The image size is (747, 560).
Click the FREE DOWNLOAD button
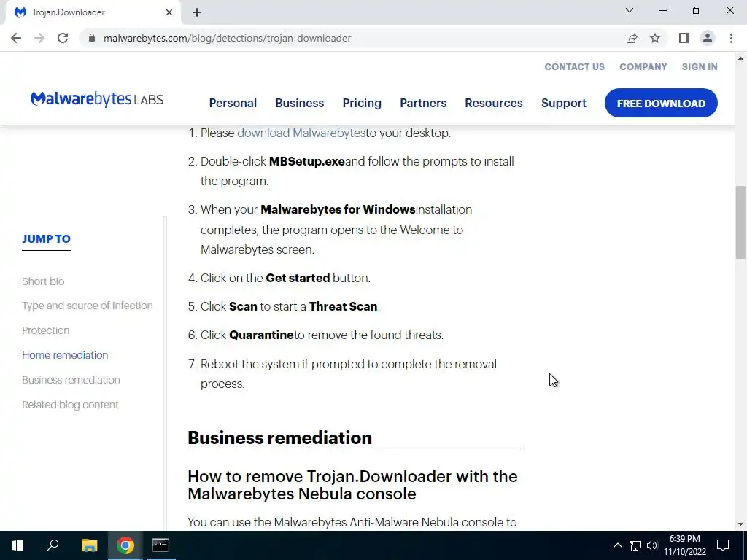tap(661, 103)
